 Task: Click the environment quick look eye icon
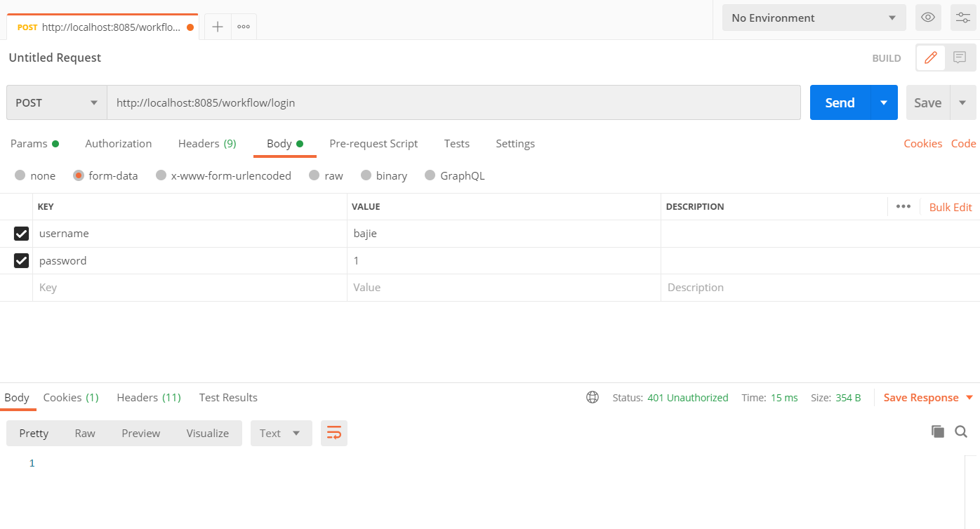point(928,18)
